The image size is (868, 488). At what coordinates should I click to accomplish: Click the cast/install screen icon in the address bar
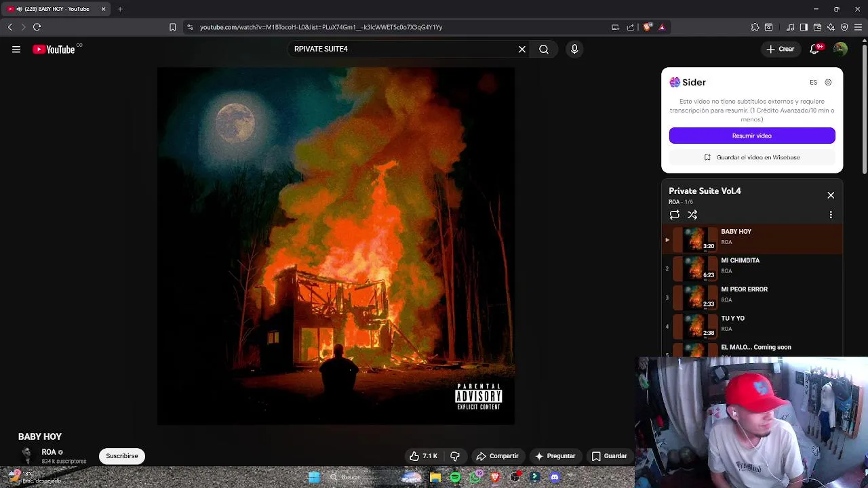tap(615, 27)
